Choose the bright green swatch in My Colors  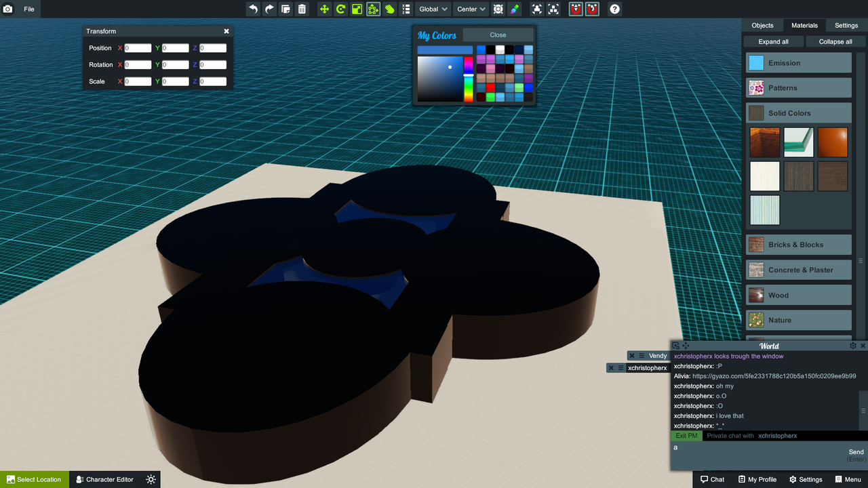point(490,97)
